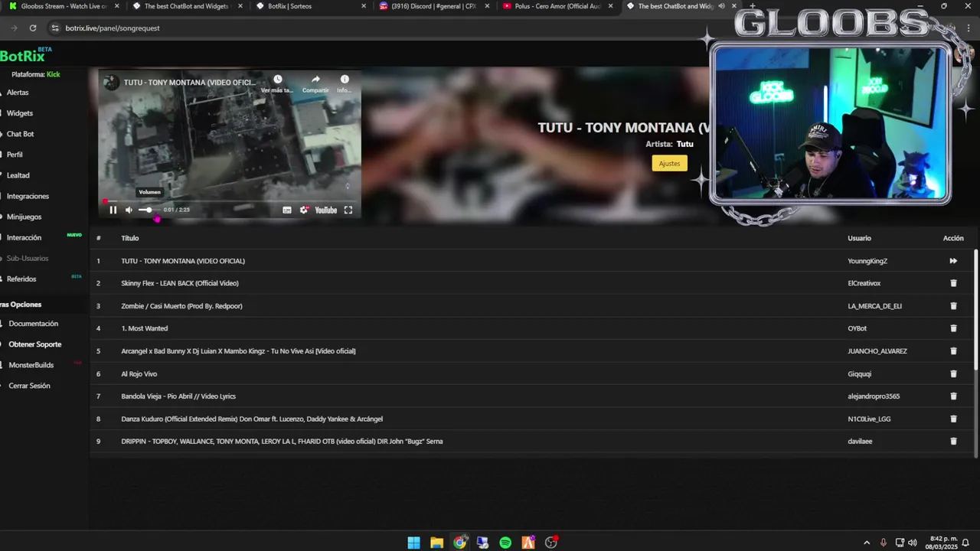Open the video title link in player
This screenshot has height=551, width=980.
(x=189, y=82)
